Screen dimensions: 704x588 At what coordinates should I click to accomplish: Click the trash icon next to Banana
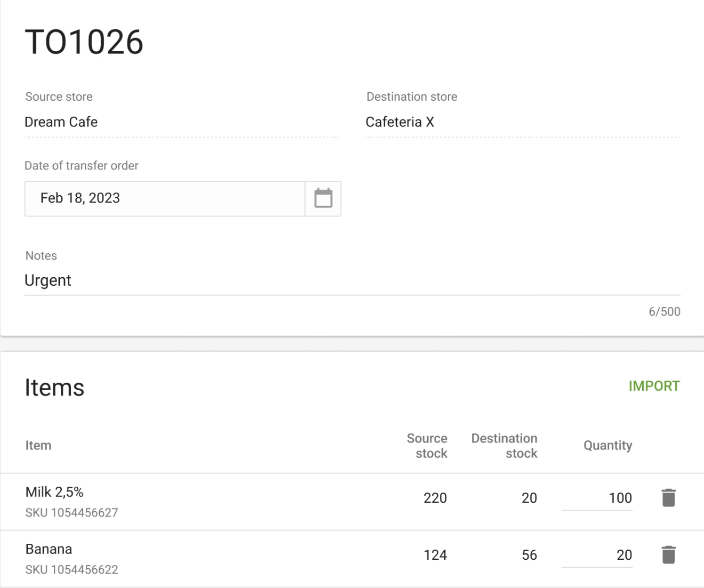click(668, 554)
